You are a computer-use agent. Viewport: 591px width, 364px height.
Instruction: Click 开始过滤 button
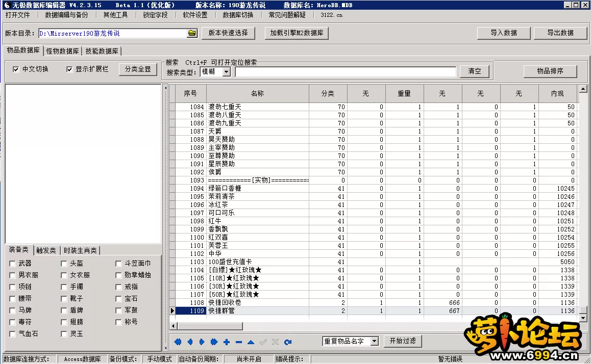click(403, 341)
